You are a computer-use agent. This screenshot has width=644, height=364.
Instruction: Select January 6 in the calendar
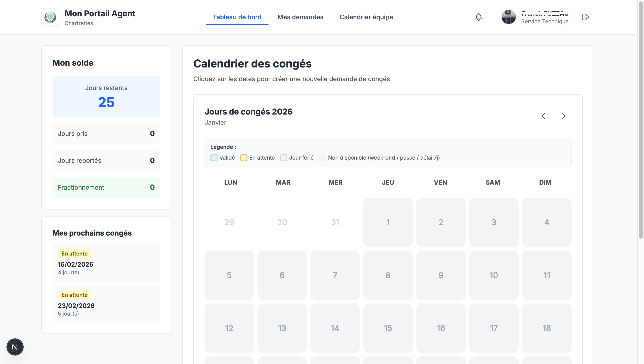[x=282, y=275]
